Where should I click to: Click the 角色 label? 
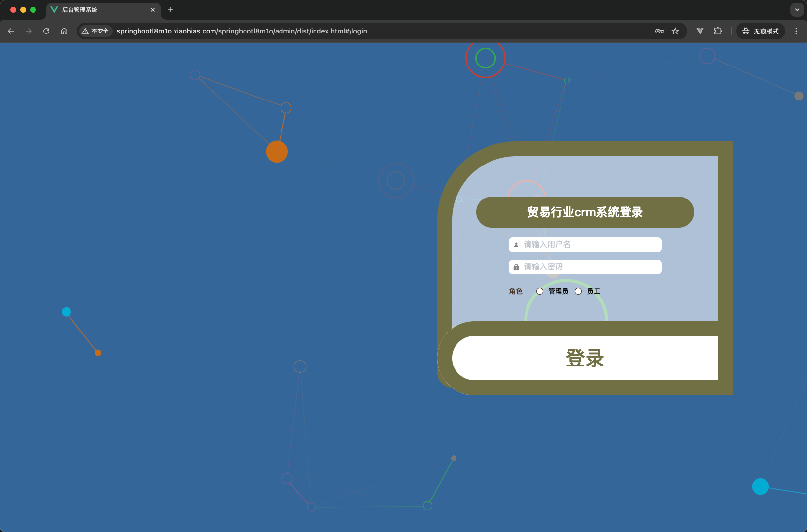516,291
